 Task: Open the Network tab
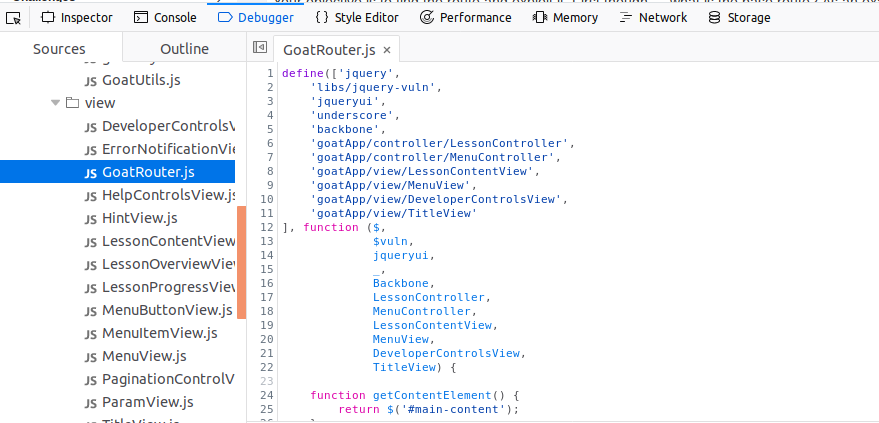(x=653, y=17)
